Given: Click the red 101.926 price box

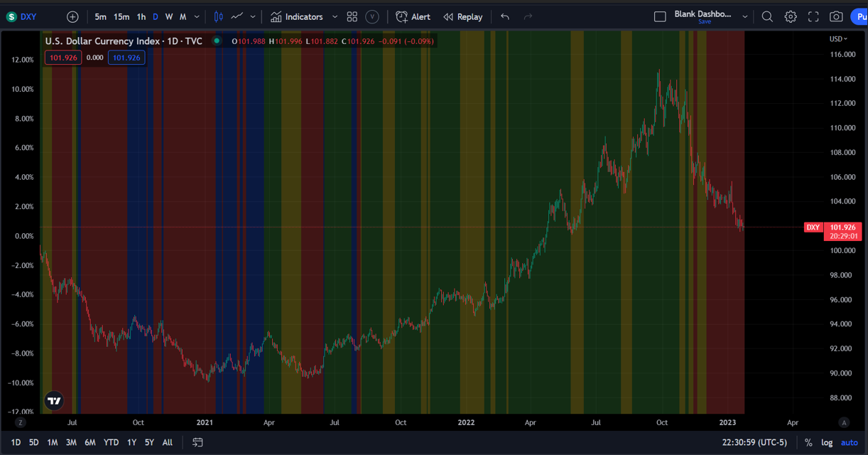Looking at the screenshot, I should [63, 58].
